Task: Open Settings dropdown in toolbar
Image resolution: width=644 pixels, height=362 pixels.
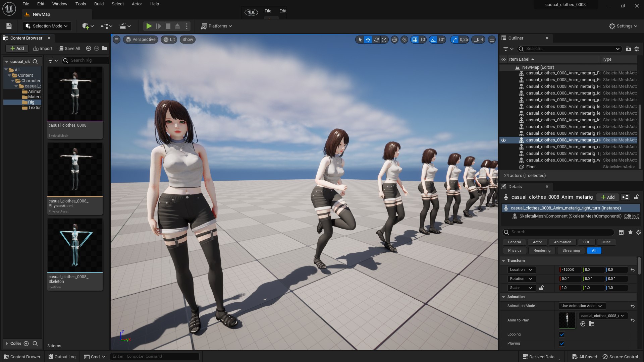Action: pyautogui.click(x=623, y=26)
